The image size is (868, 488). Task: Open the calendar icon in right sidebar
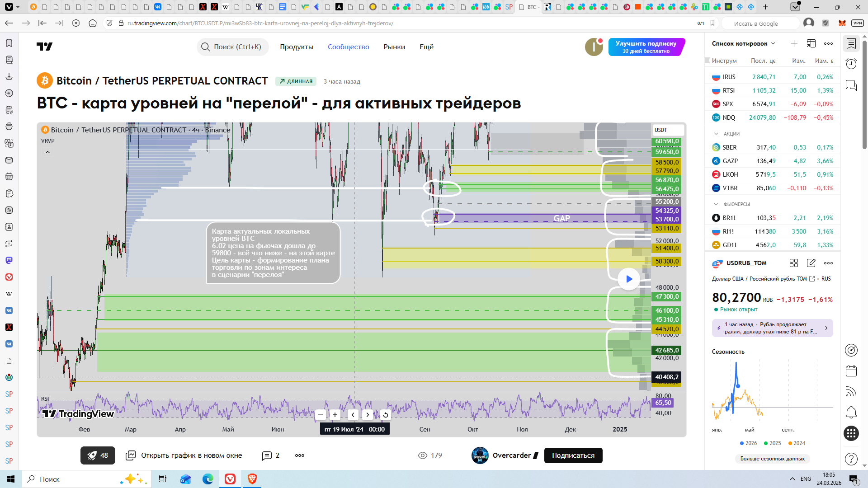851,371
